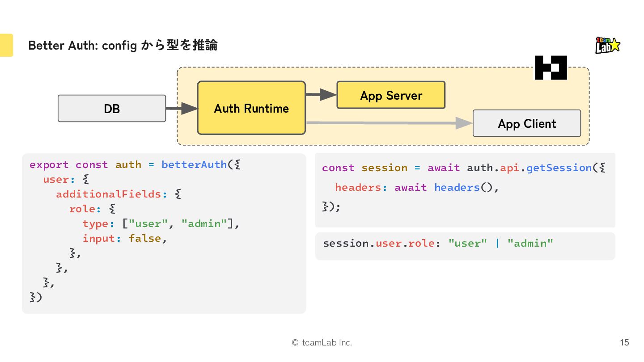Click the "admin" string in type array

coord(204,223)
